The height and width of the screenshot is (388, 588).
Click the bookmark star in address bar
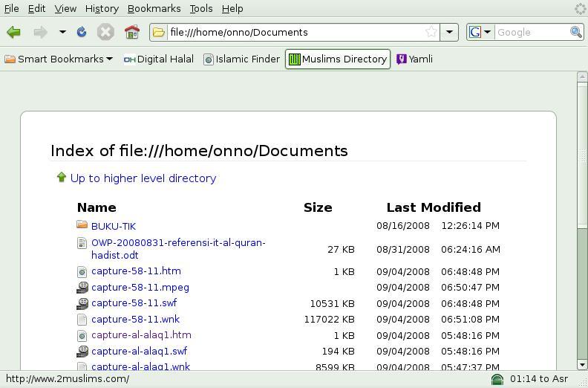tap(431, 32)
